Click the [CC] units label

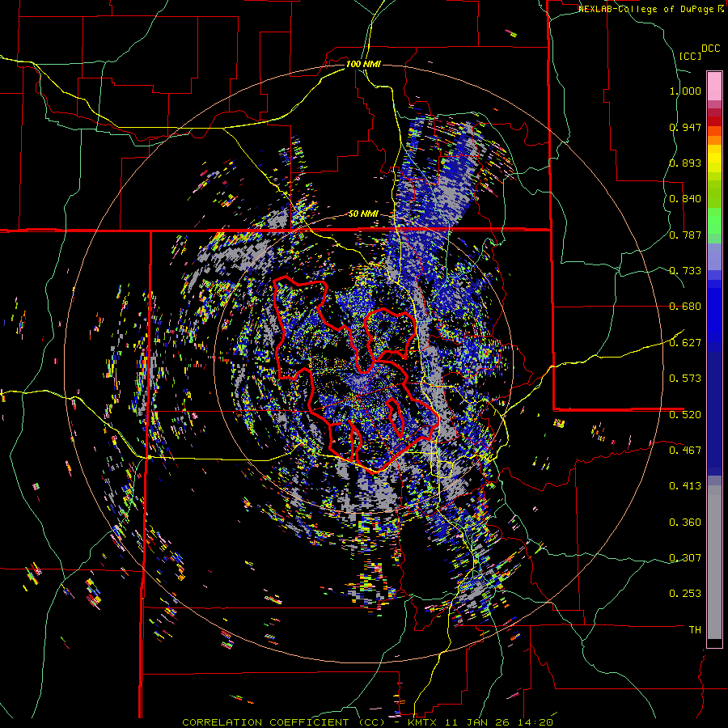691,56
